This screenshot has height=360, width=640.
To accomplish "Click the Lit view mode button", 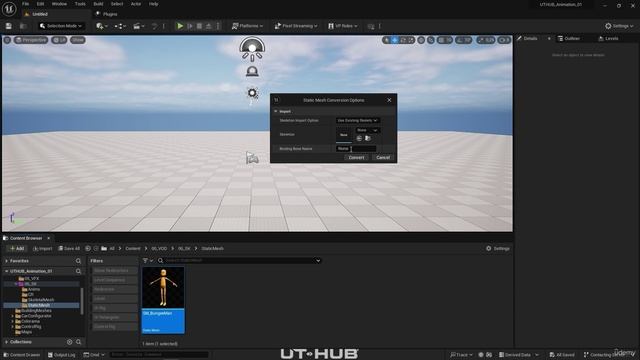I will click(x=59, y=40).
